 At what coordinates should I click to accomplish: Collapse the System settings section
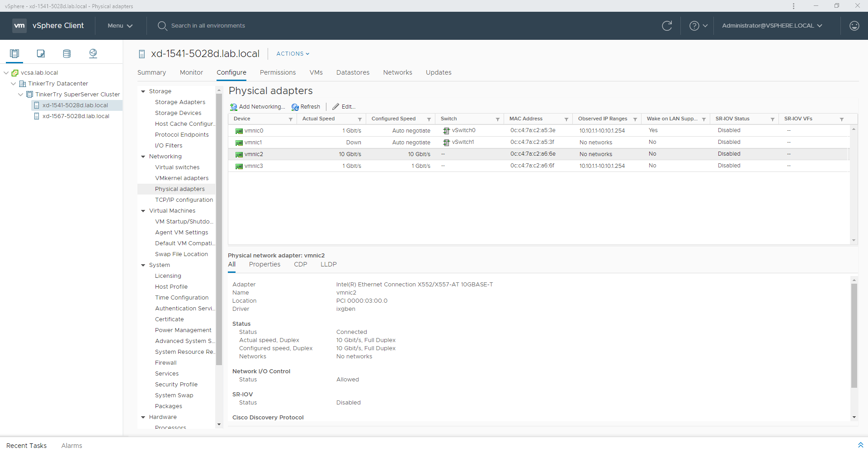click(143, 265)
